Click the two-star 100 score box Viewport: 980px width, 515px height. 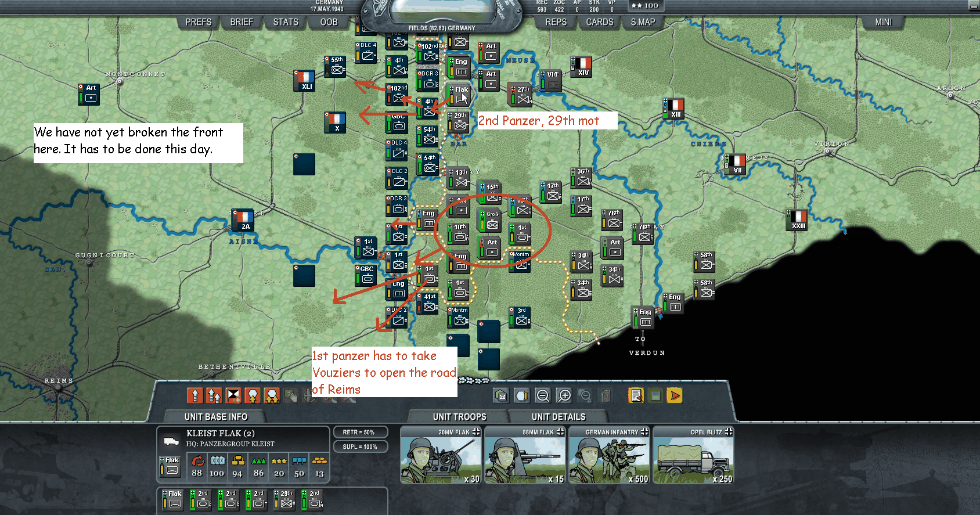click(x=646, y=6)
